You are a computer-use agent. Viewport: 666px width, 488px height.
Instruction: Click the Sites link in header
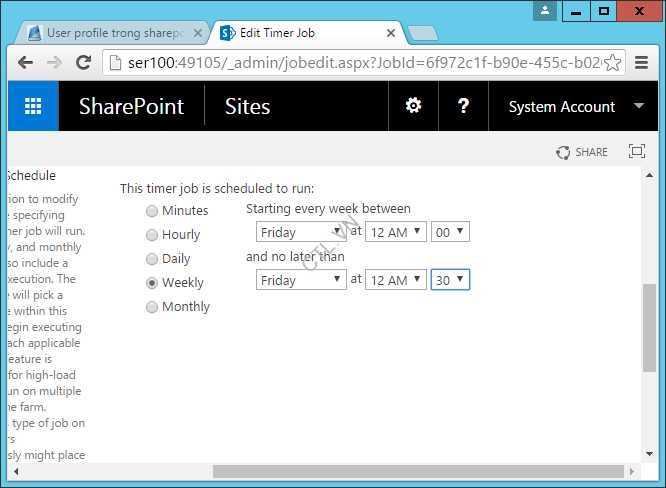(x=247, y=106)
